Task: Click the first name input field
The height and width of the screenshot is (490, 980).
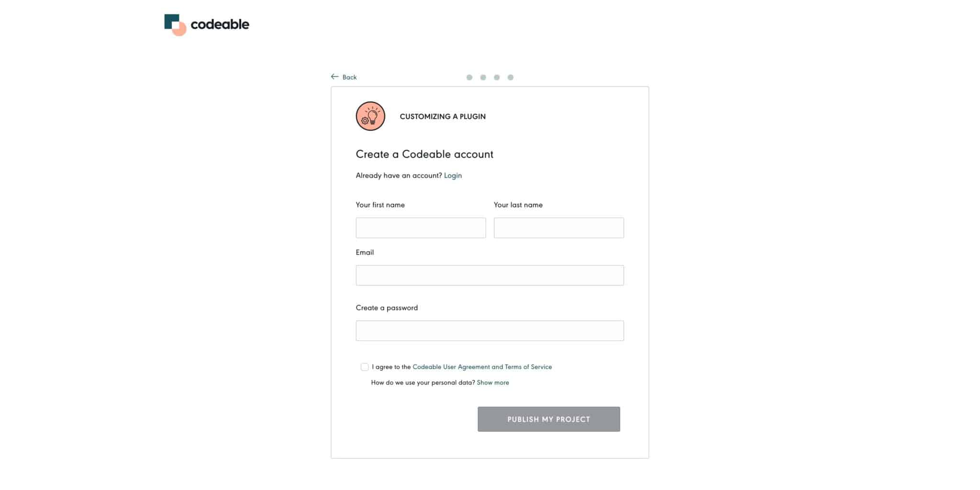Action: point(421,228)
